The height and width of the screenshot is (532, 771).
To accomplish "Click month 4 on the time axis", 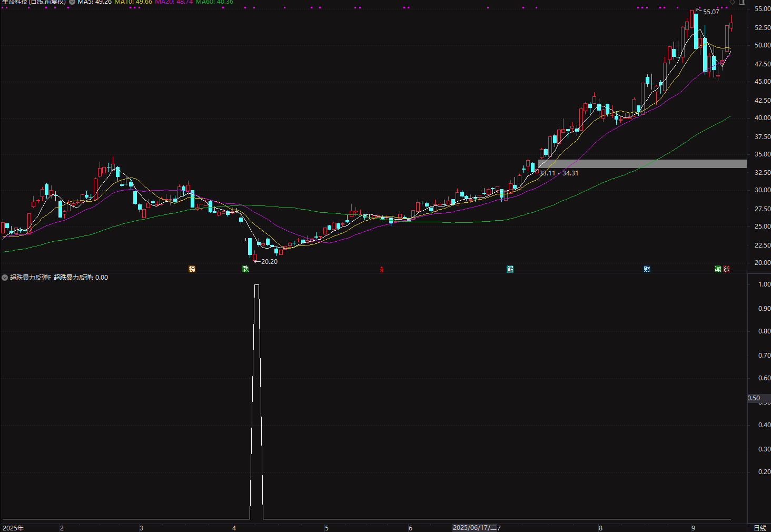I will [234, 528].
